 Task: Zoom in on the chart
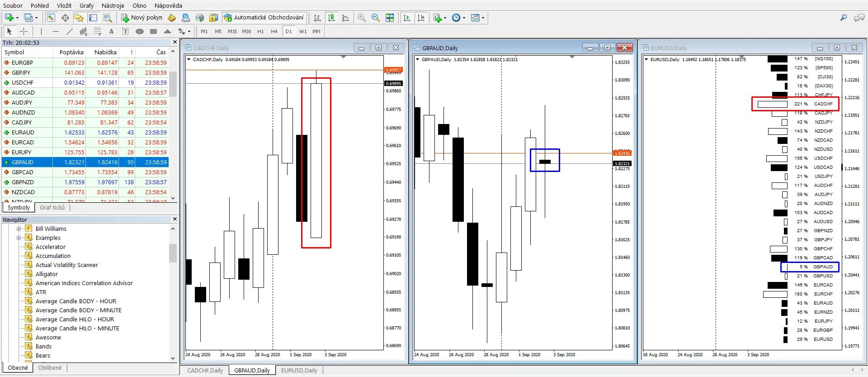coord(362,18)
